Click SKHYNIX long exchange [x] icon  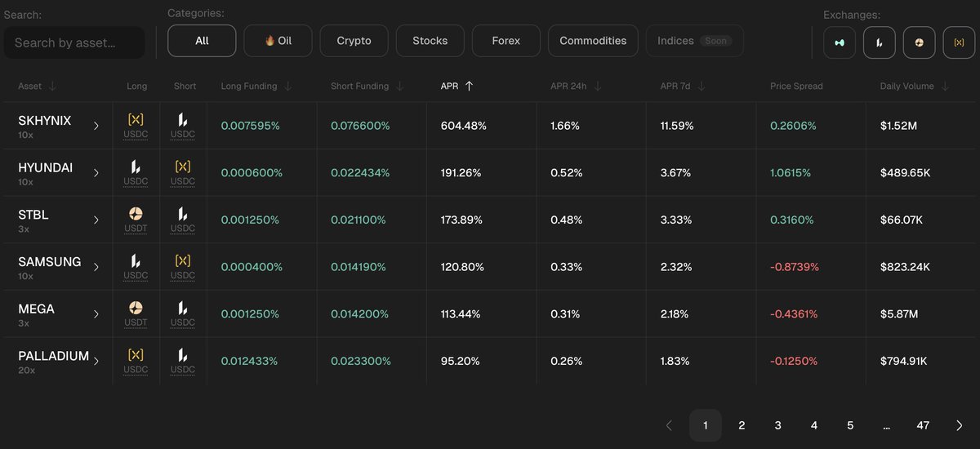(x=136, y=119)
